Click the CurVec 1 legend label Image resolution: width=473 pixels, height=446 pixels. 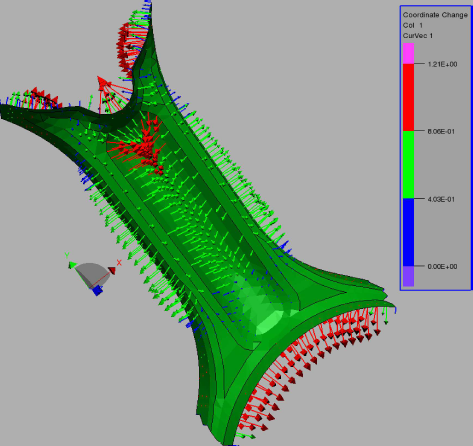coord(418,36)
